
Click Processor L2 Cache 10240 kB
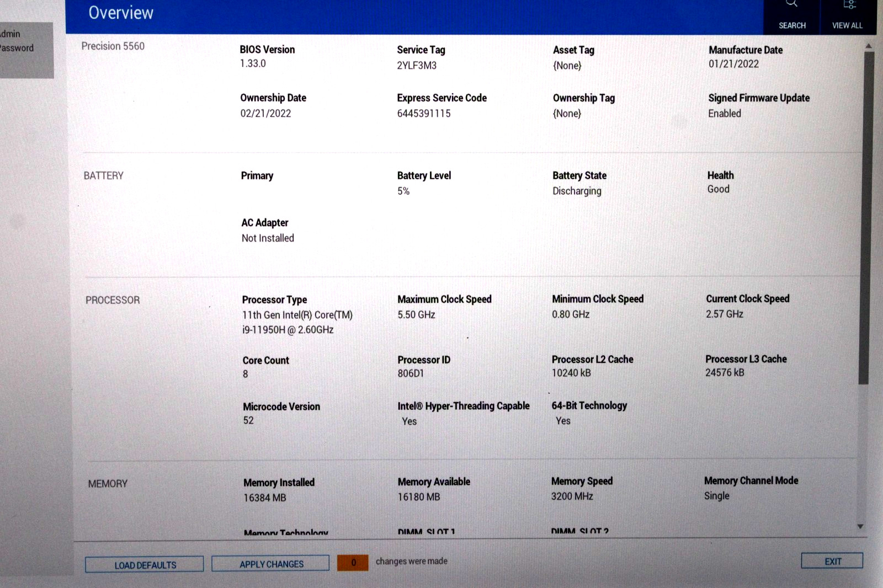click(571, 372)
